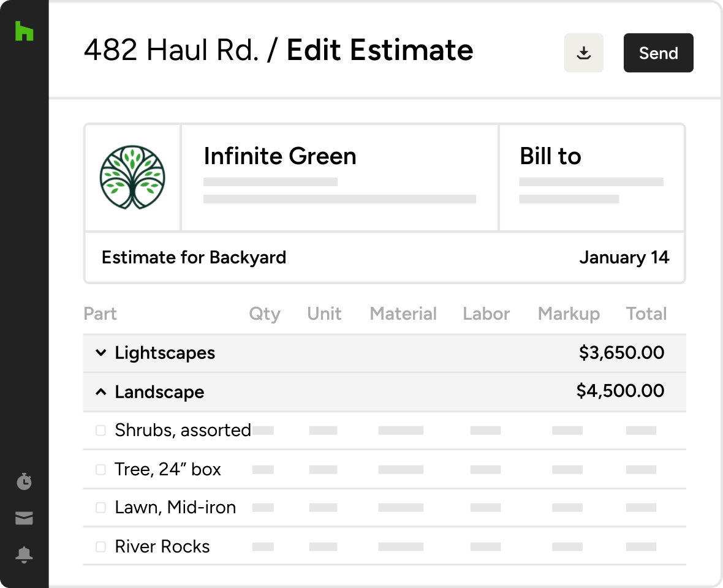Open the 482 Haul Rd. project link
This screenshot has height=588, width=723.
[x=171, y=51]
